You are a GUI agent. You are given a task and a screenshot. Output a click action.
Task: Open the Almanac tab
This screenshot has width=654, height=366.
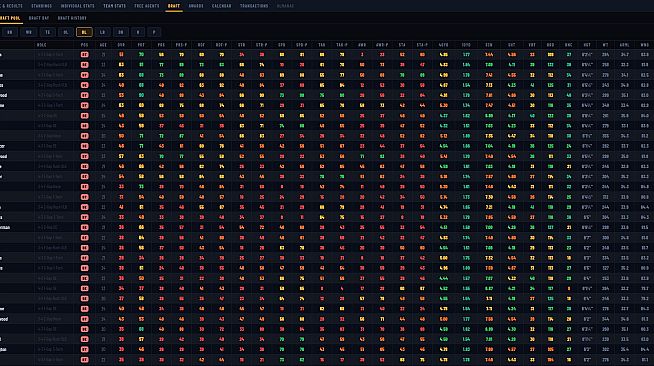pyautogui.click(x=285, y=6)
